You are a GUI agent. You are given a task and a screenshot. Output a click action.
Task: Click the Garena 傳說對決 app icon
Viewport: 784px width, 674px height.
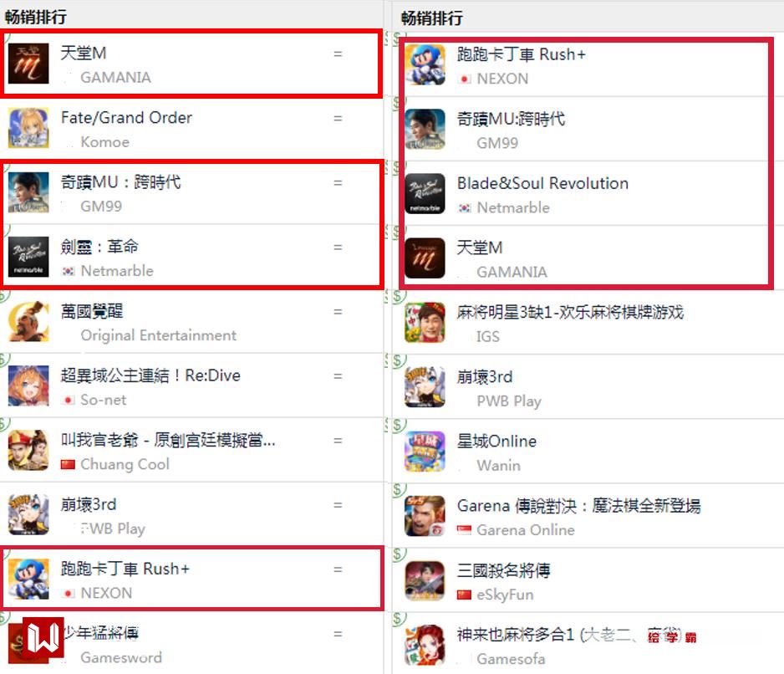pyautogui.click(x=425, y=516)
